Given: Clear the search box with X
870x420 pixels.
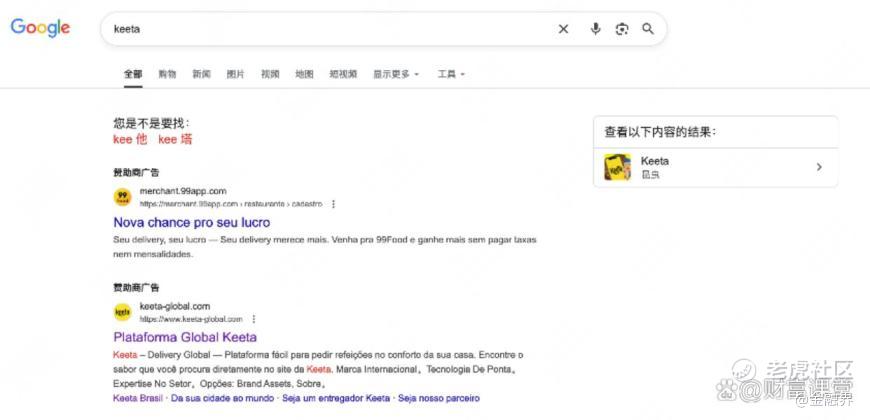Looking at the screenshot, I should (563, 29).
